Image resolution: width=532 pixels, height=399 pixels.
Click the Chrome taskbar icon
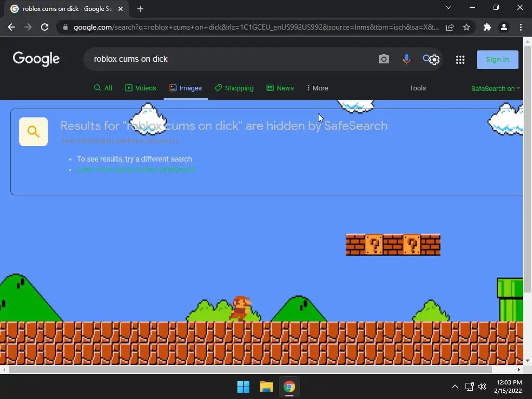pyautogui.click(x=289, y=387)
